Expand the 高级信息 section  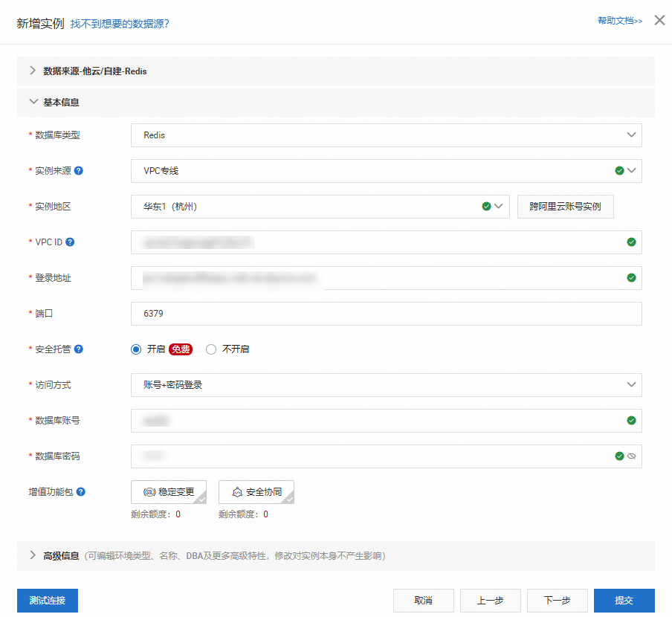[335, 556]
